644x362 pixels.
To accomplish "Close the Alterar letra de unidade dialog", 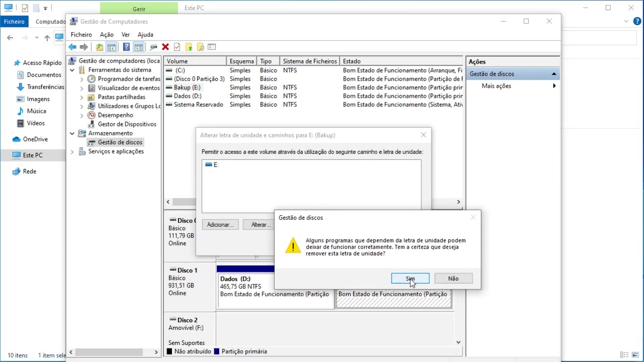I will point(423,135).
